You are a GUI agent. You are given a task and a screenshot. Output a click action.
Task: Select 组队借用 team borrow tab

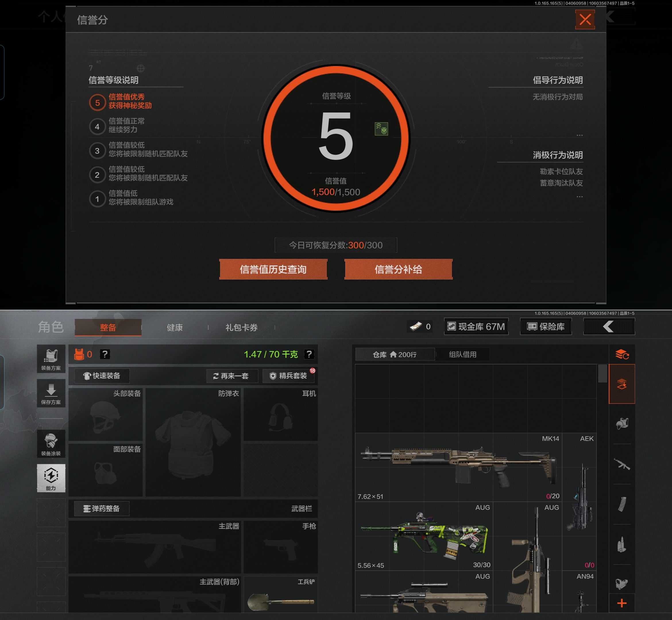(463, 354)
